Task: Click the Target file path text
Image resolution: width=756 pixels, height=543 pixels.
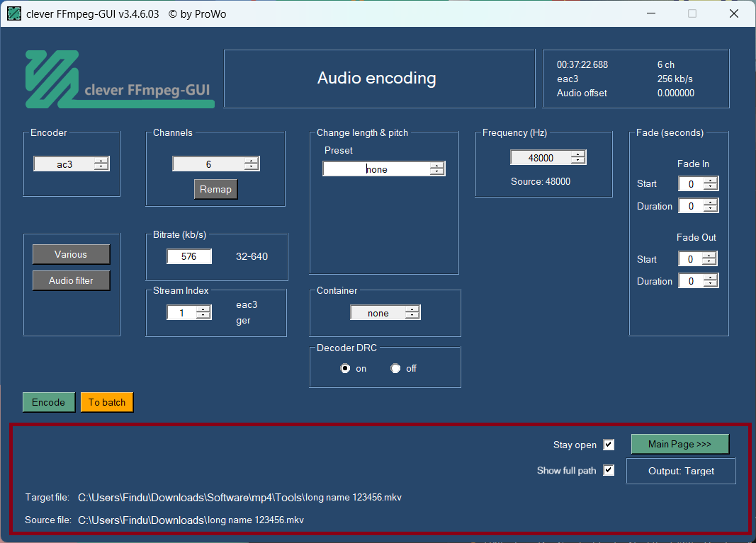Action: pos(239,497)
